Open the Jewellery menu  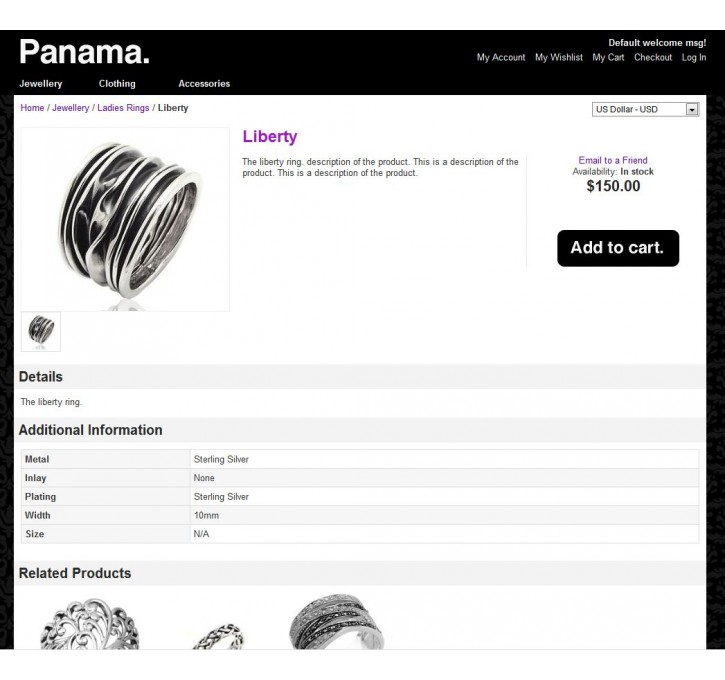pyautogui.click(x=41, y=84)
